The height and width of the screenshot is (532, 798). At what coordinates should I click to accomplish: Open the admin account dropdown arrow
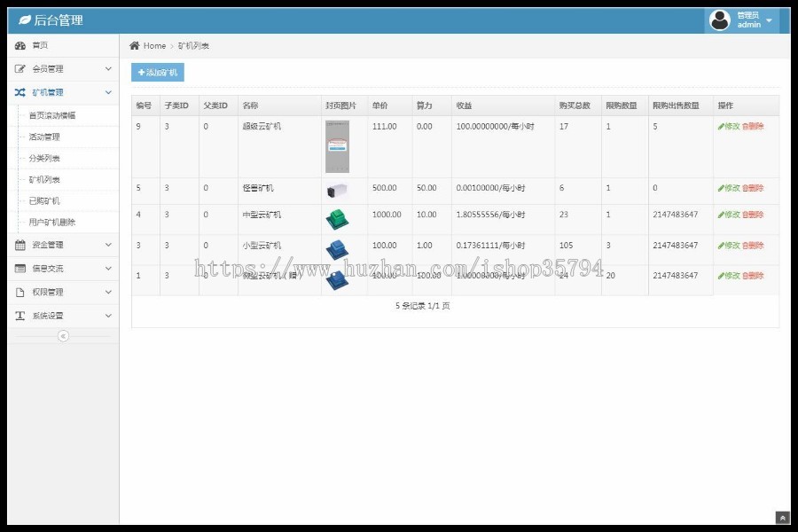tap(768, 19)
